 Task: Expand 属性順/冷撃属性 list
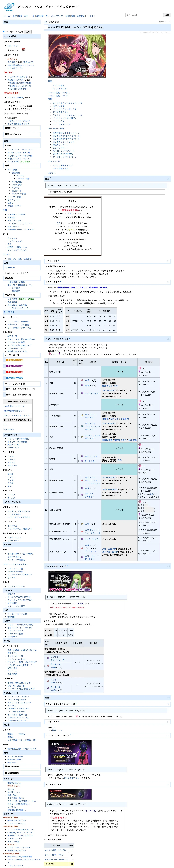(7, 378)
